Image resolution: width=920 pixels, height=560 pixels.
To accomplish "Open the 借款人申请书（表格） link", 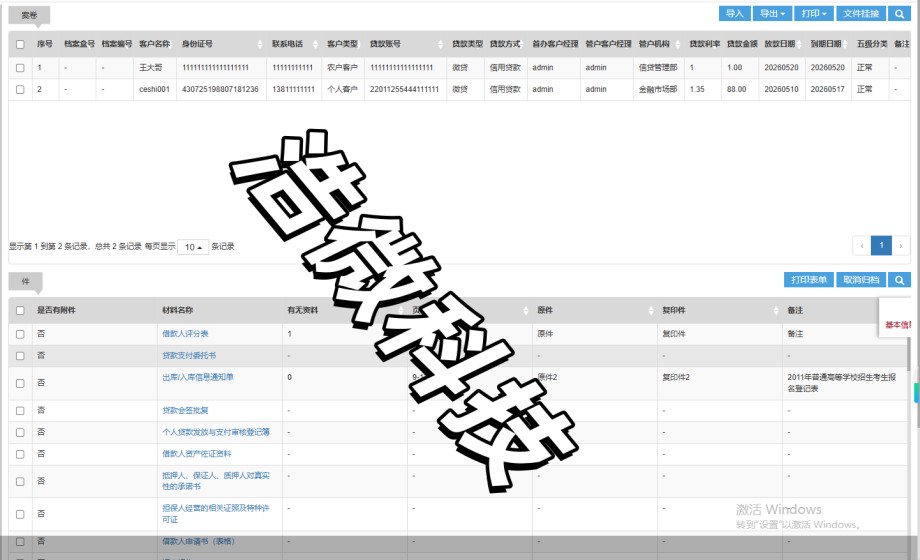I will (198, 542).
